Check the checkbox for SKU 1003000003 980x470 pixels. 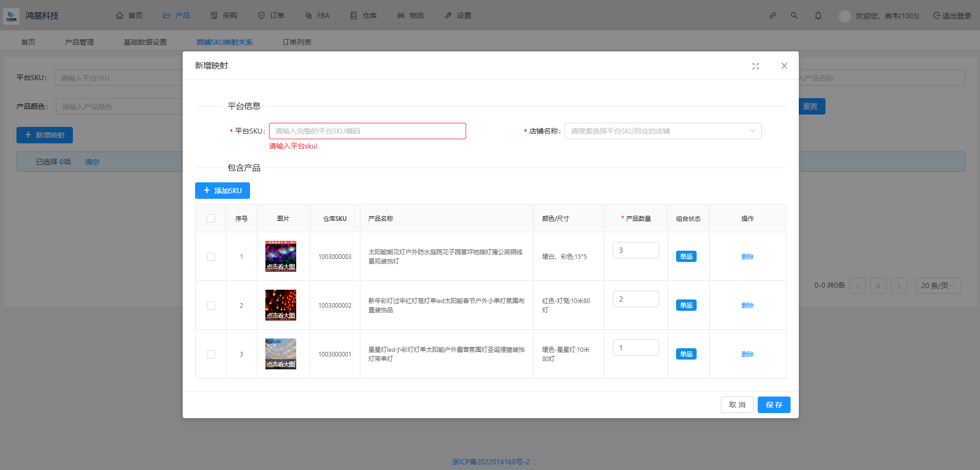tap(211, 257)
